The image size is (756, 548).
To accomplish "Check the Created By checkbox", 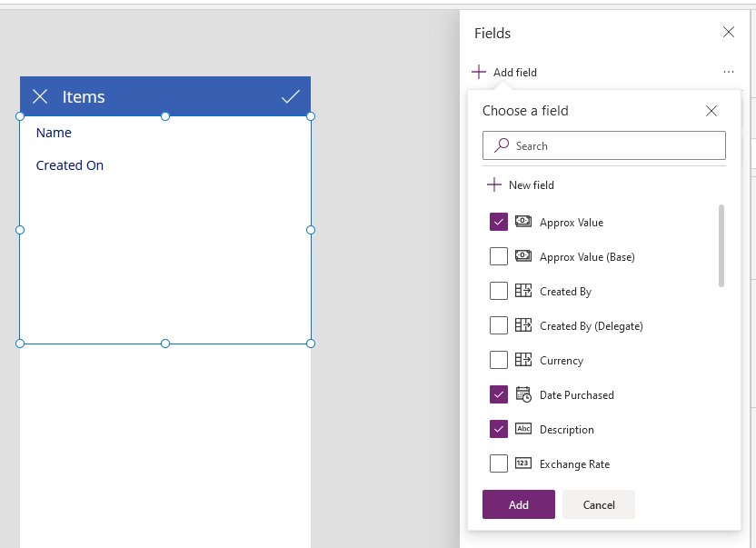I will (x=499, y=291).
